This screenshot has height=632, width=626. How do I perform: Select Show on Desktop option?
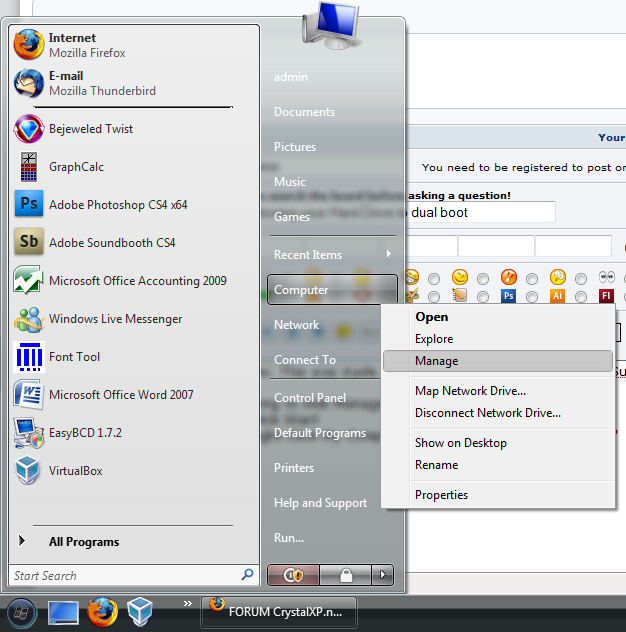(498, 443)
